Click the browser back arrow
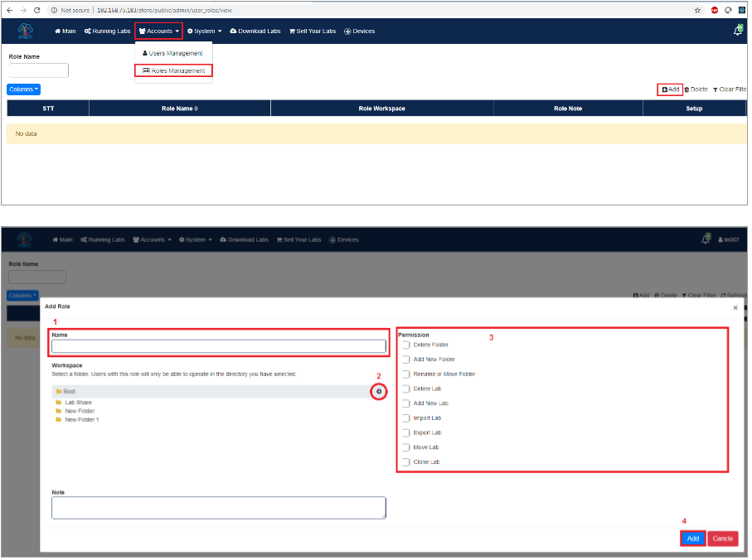Image resolution: width=752 pixels, height=560 pixels. (9, 10)
